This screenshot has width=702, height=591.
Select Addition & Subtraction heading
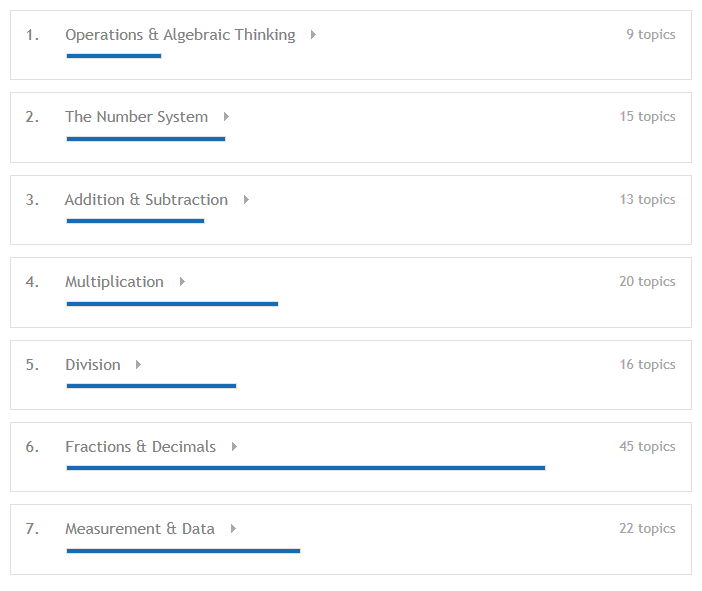pyautogui.click(x=146, y=200)
